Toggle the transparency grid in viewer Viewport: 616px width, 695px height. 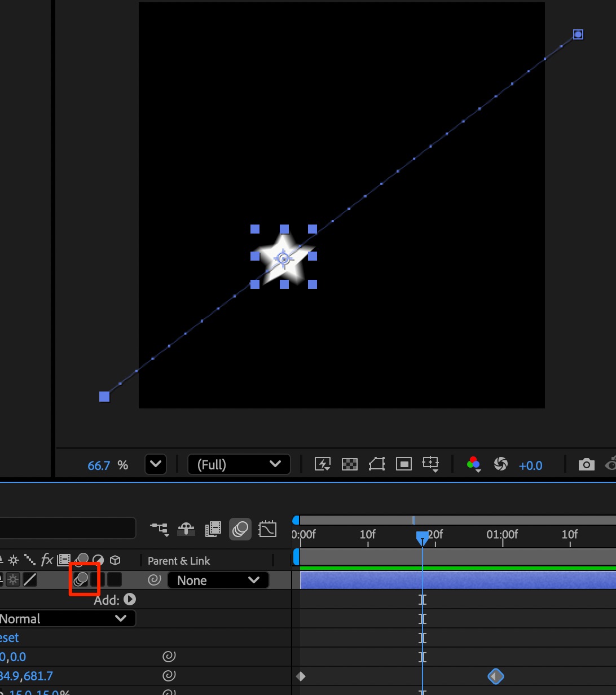tap(350, 464)
